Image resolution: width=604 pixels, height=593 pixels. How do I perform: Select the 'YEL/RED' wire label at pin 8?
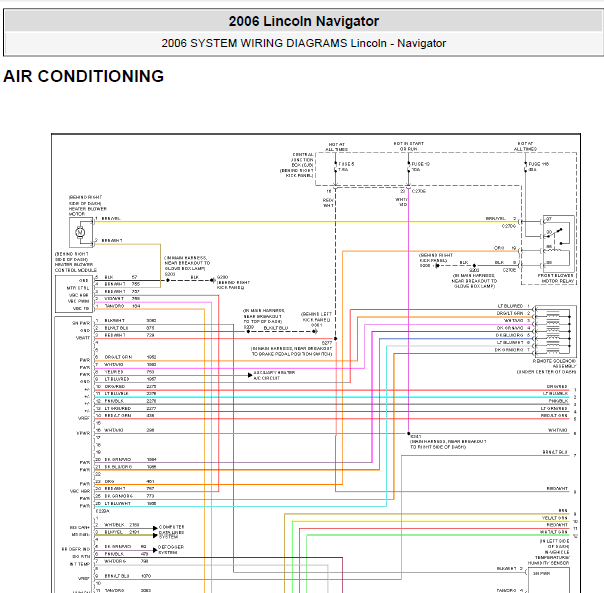(x=114, y=372)
